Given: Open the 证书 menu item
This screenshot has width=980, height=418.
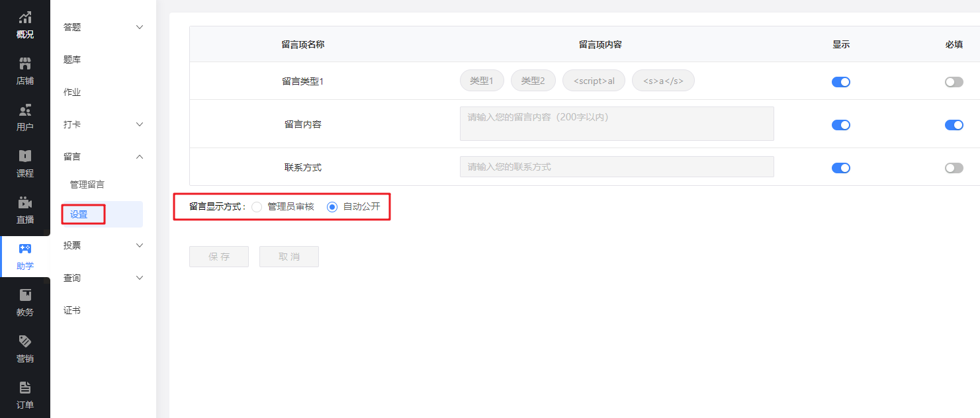Looking at the screenshot, I should (72, 310).
